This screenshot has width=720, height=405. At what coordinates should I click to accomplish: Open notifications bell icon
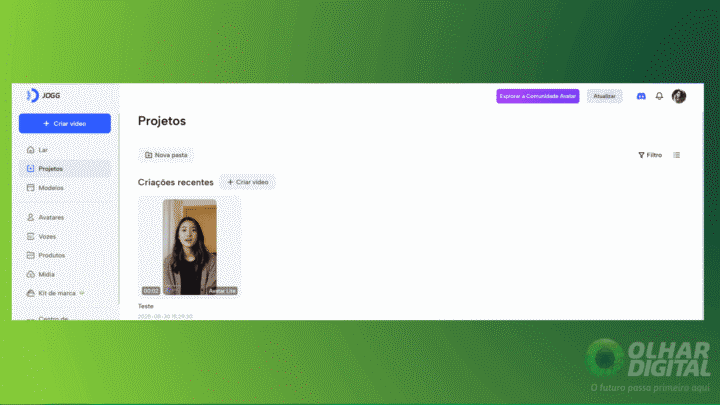[x=659, y=96]
